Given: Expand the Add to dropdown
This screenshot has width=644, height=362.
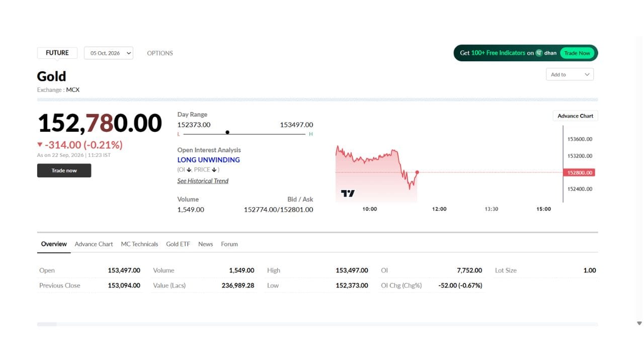Looking at the screenshot, I should pos(570,74).
